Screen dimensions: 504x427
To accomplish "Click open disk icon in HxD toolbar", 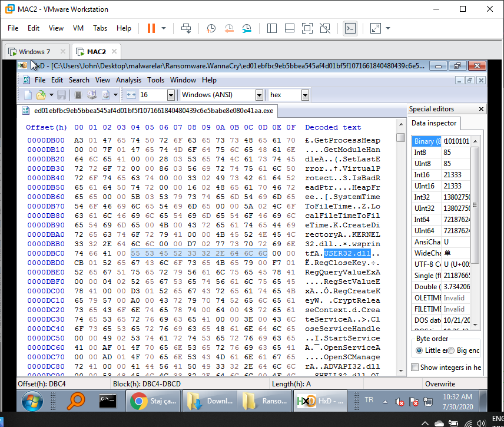I will click(x=92, y=95).
